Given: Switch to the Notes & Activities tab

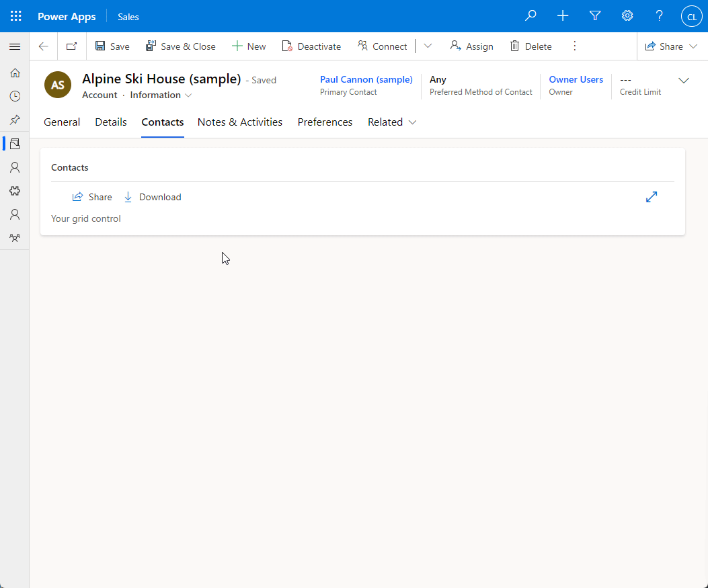Looking at the screenshot, I should [x=240, y=122].
